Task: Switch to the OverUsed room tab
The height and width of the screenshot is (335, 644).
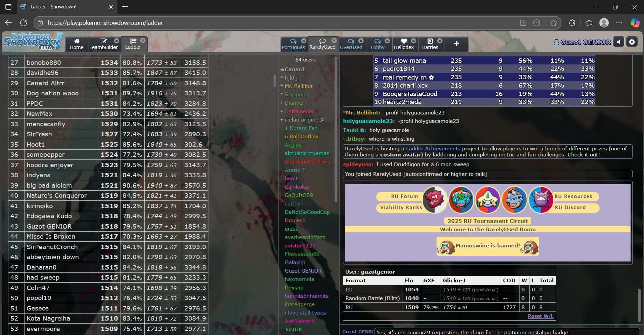Action: pyautogui.click(x=351, y=44)
